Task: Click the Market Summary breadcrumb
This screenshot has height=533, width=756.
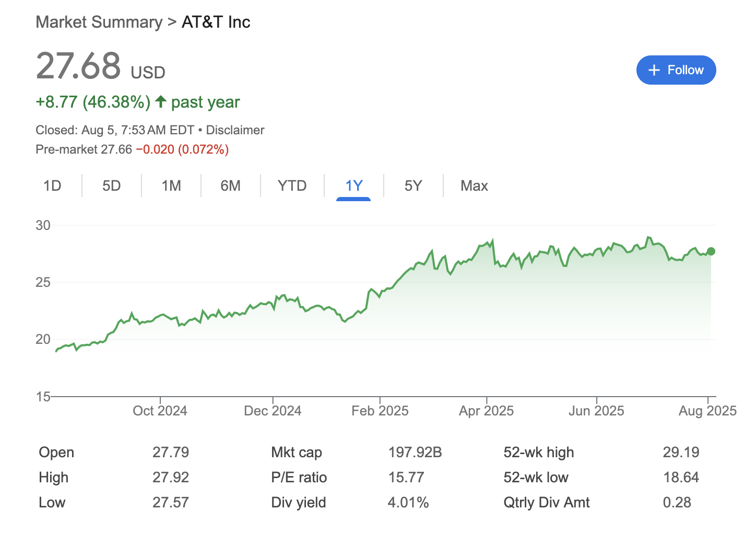Action: pyautogui.click(x=99, y=22)
